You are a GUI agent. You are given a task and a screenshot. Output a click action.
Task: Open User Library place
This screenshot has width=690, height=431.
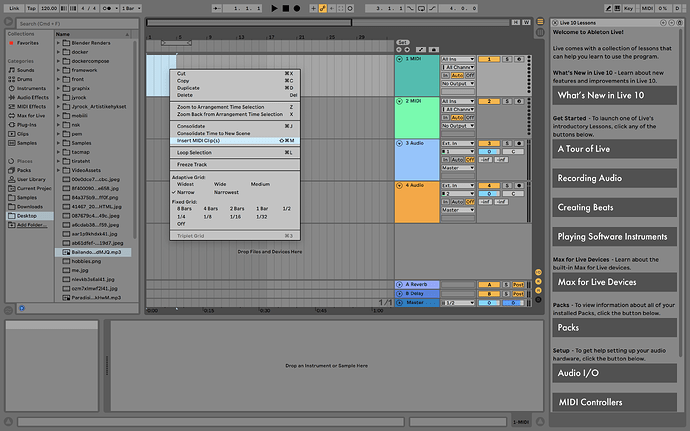[x=31, y=179]
